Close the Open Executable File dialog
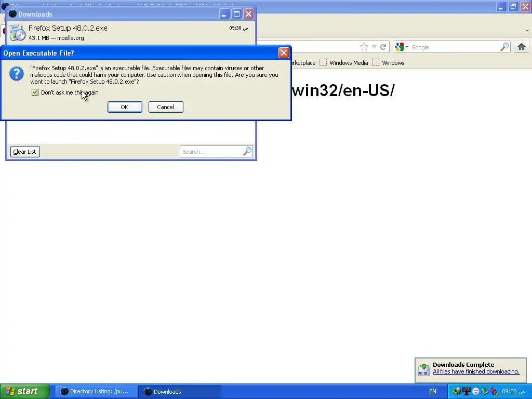The width and height of the screenshot is (532, 399). pyautogui.click(x=284, y=52)
